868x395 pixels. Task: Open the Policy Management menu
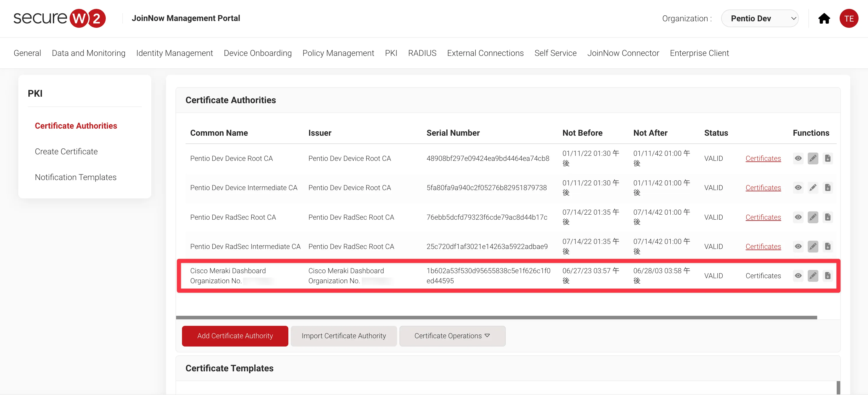338,53
